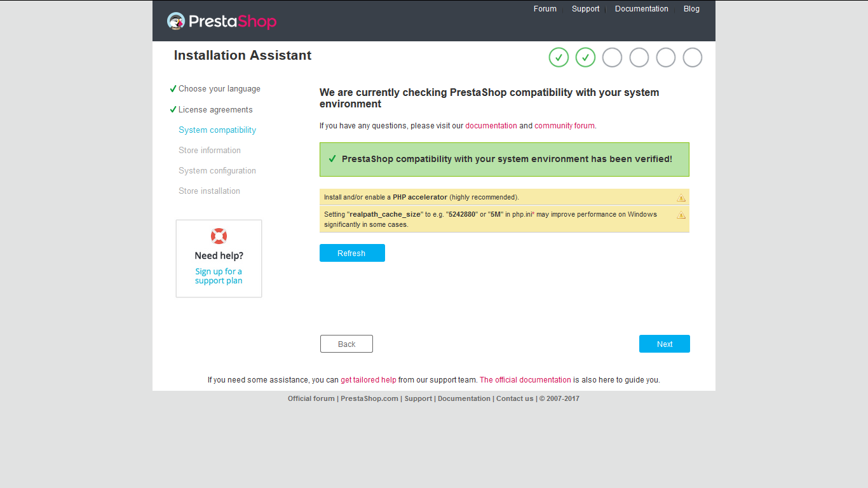Go Back to the previous step
Viewport: 868px width, 488px height.
346,344
